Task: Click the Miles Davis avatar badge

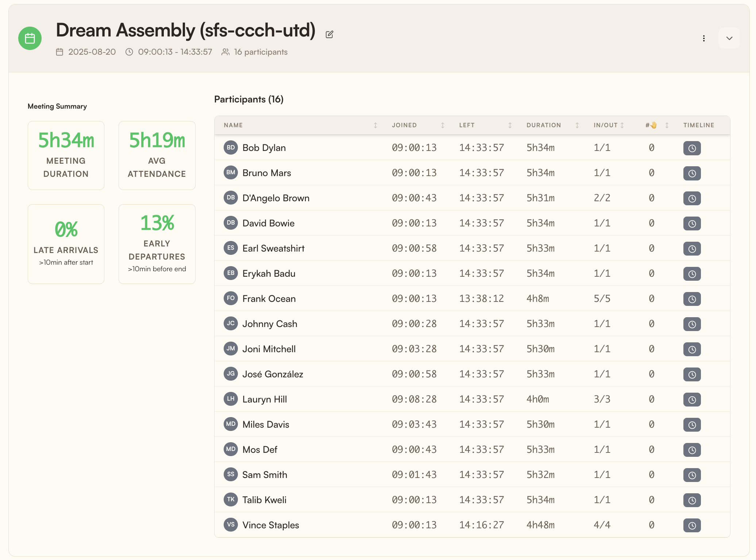Action: point(231,424)
